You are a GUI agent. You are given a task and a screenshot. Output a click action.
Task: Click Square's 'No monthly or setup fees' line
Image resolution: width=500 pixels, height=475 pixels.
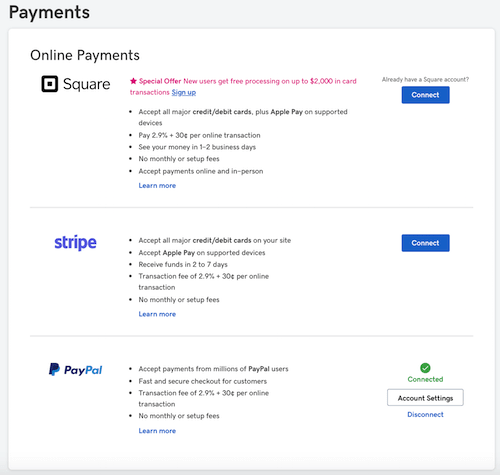(x=179, y=159)
